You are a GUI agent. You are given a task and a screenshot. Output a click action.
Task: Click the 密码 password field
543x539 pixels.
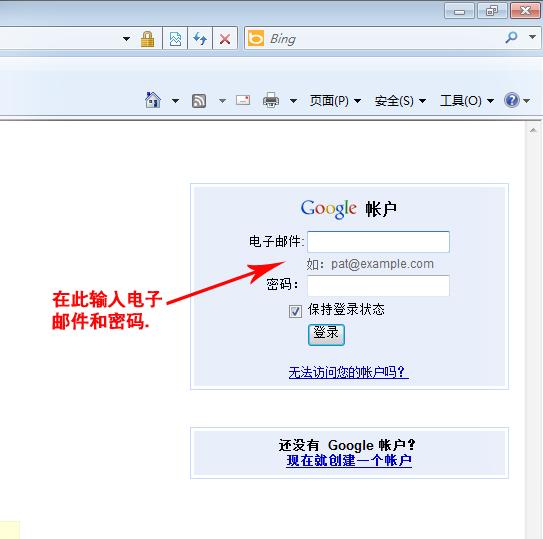point(378,285)
